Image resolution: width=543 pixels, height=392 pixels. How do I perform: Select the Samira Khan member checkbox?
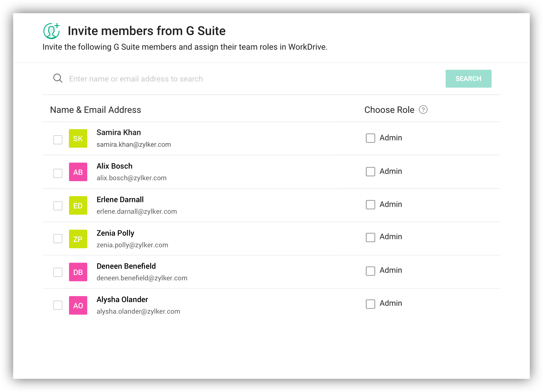click(x=58, y=140)
